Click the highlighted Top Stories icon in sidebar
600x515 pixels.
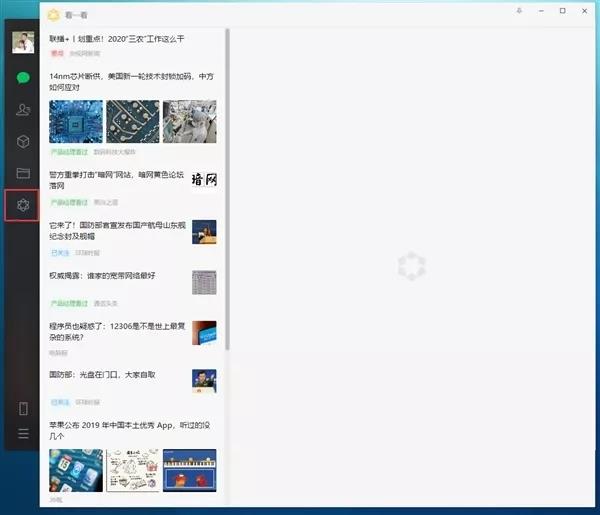22,205
